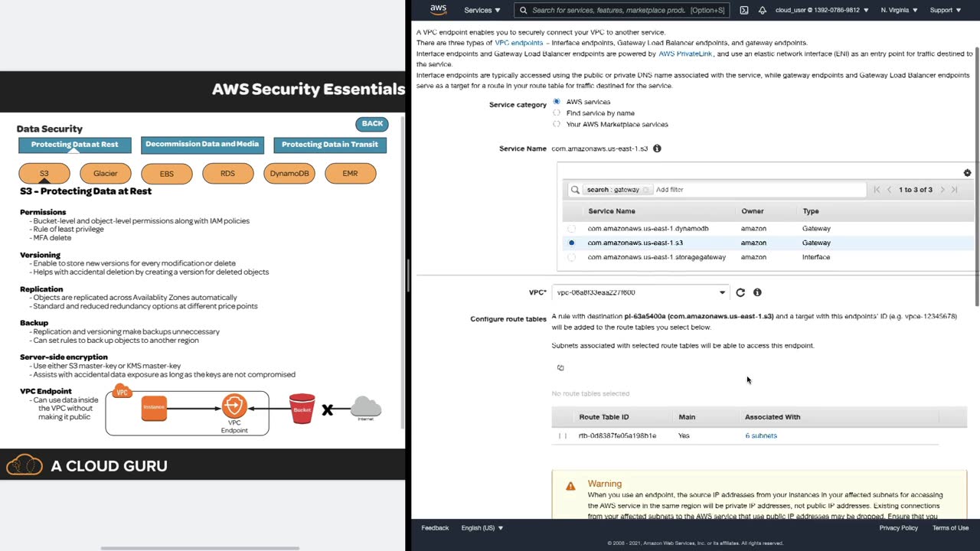Click the Feedback link in footer
Screen dimensions: 980x551
(435, 528)
